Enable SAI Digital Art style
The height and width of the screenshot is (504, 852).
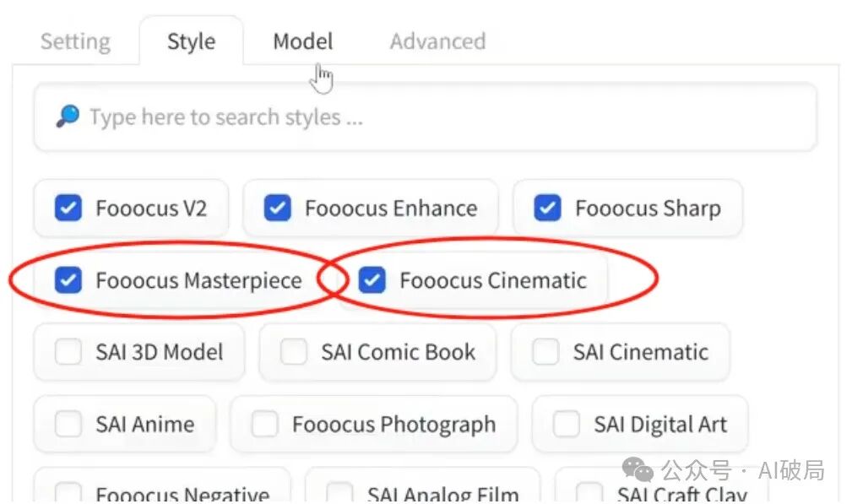click(567, 424)
